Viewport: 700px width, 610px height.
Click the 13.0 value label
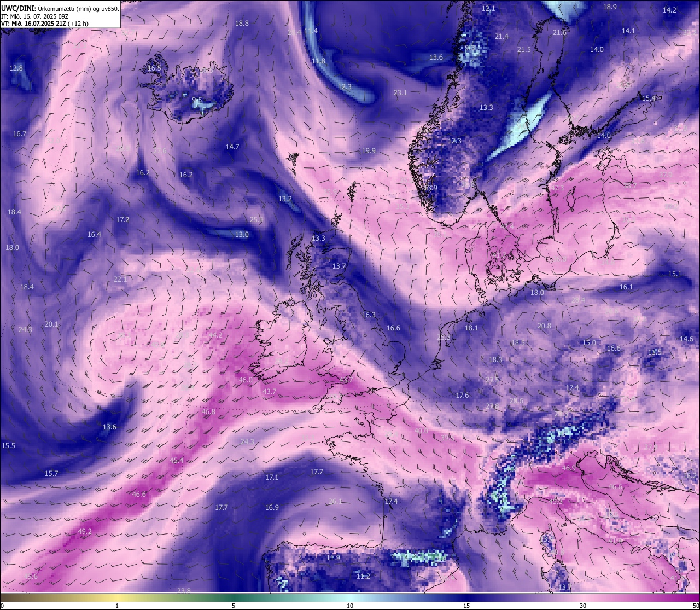pyautogui.click(x=242, y=235)
